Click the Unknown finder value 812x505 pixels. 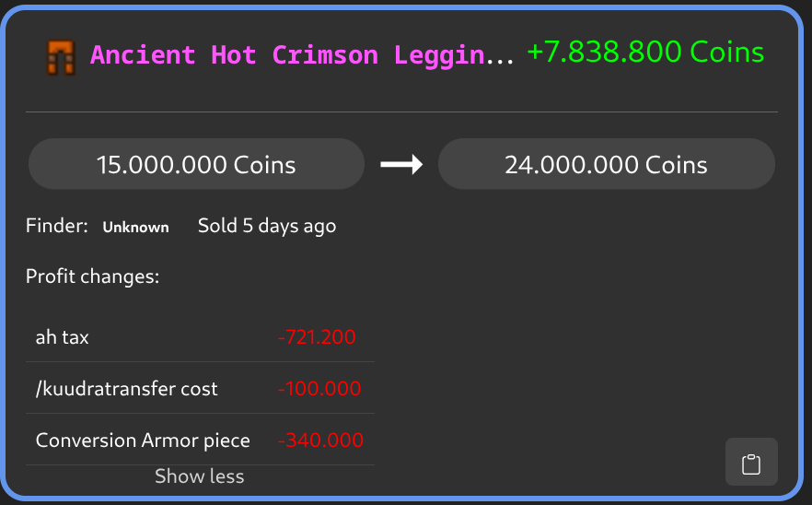pyautogui.click(x=135, y=227)
